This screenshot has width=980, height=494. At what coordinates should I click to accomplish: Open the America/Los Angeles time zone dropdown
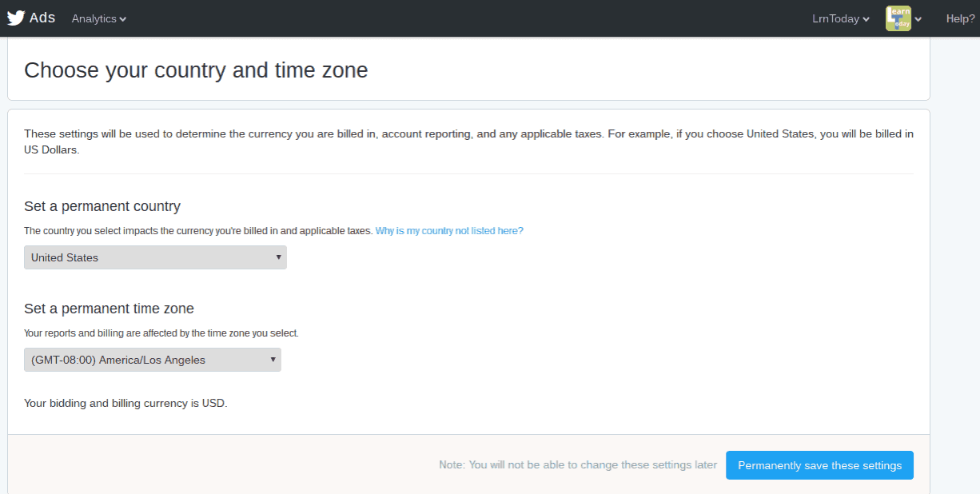(x=152, y=360)
